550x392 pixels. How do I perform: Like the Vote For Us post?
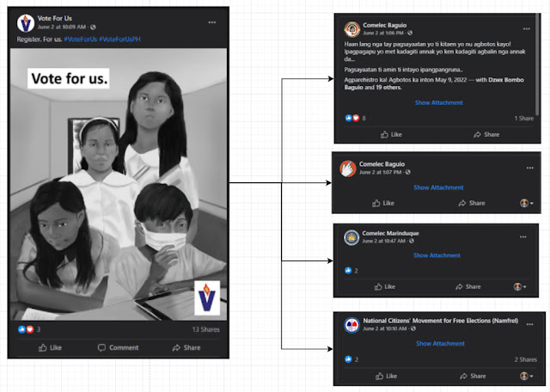50,348
